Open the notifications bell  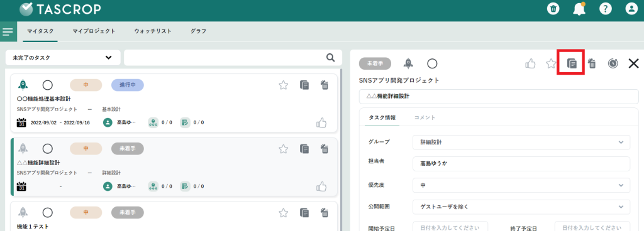[x=579, y=9]
